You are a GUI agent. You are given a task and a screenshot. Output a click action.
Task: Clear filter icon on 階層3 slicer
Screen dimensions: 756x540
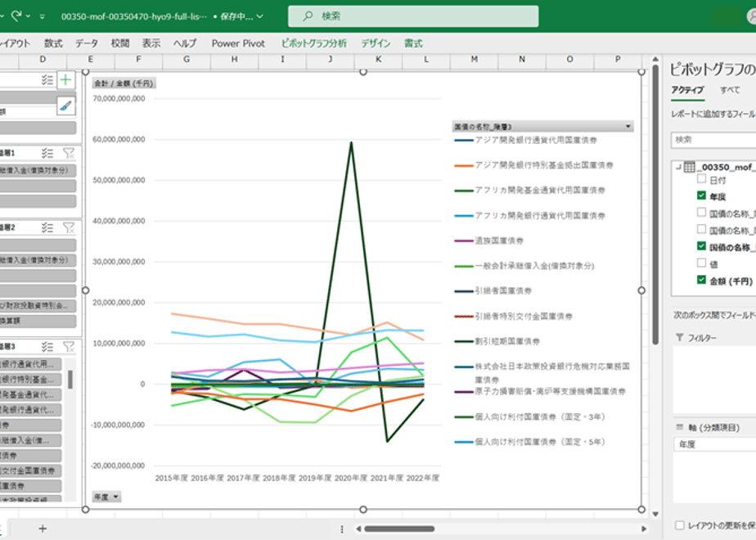pos(69,347)
